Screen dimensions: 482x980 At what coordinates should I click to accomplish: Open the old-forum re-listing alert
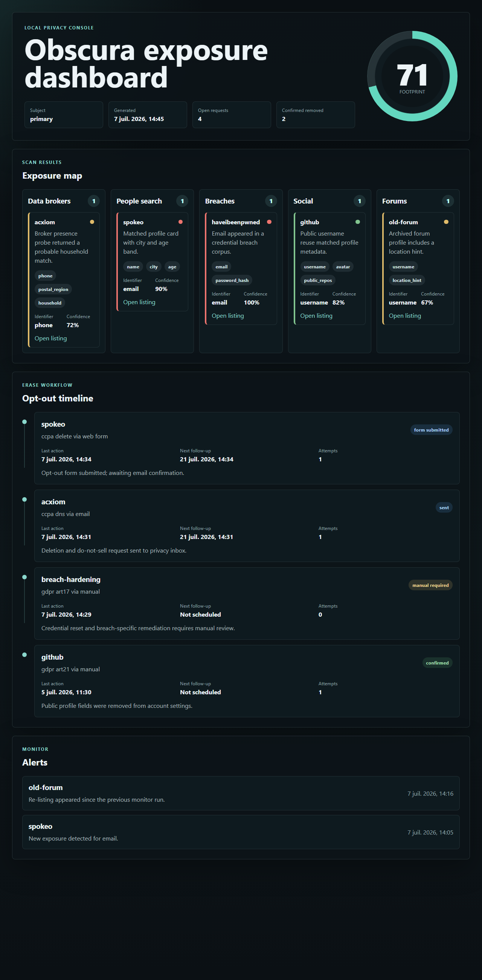click(241, 793)
